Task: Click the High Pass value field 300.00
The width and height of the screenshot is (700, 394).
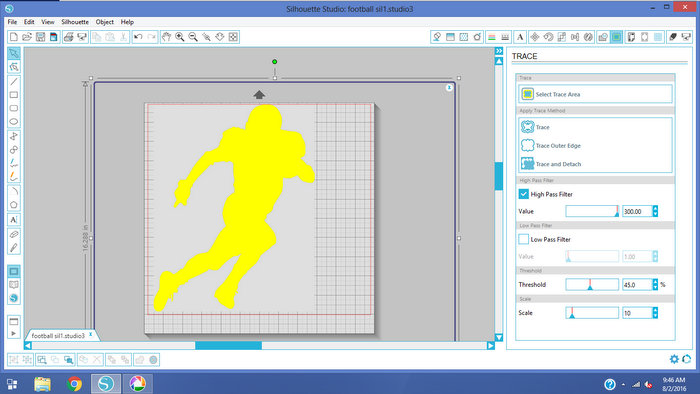Action: pos(637,212)
